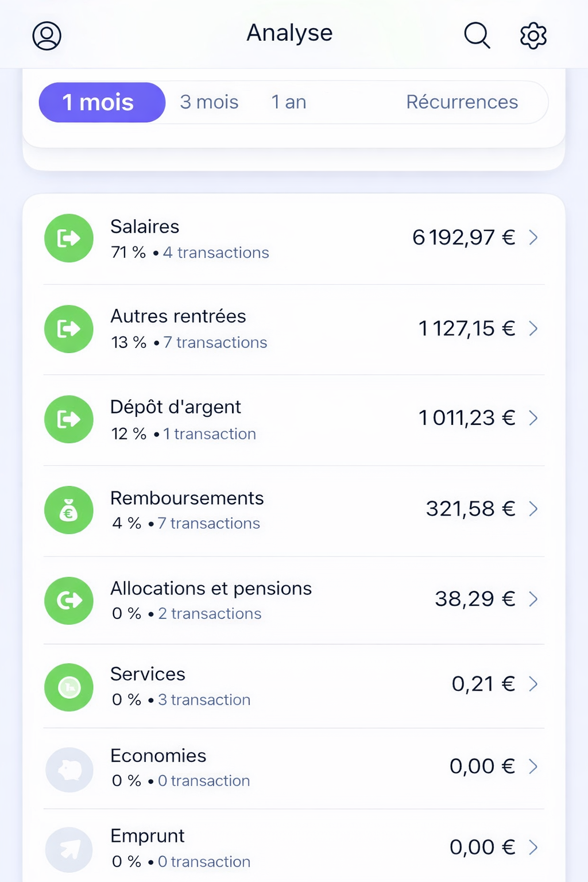This screenshot has width=588, height=882.
Task: Switch to the 3 mois period
Action: tap(209, 102)
